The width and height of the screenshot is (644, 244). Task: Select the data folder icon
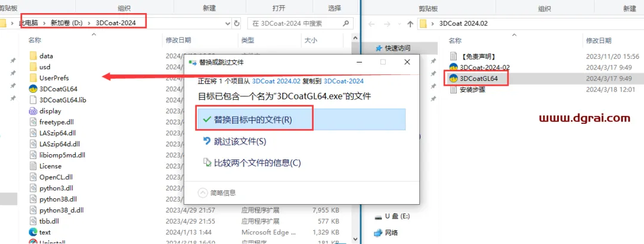(33, 56)
